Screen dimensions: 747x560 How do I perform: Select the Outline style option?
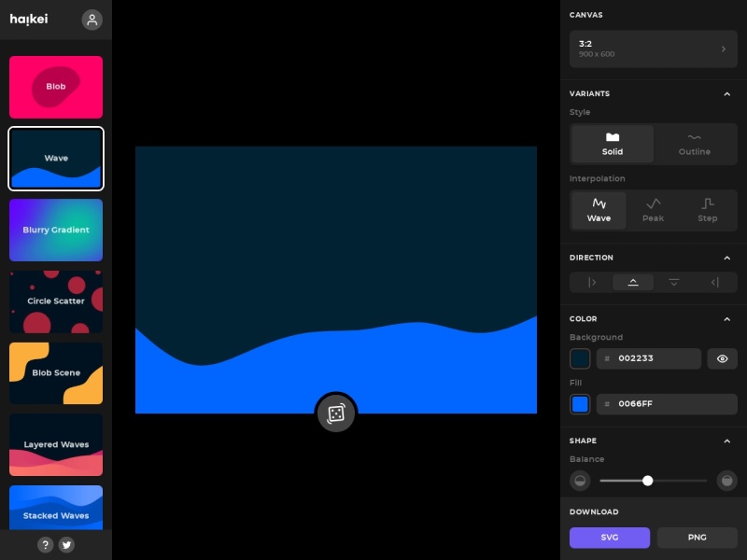694,144
